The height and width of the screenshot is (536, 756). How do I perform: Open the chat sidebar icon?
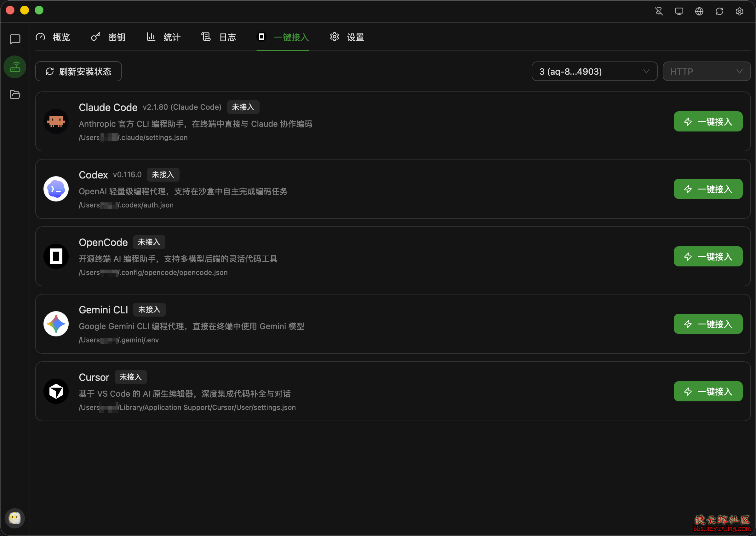(15, 39)
